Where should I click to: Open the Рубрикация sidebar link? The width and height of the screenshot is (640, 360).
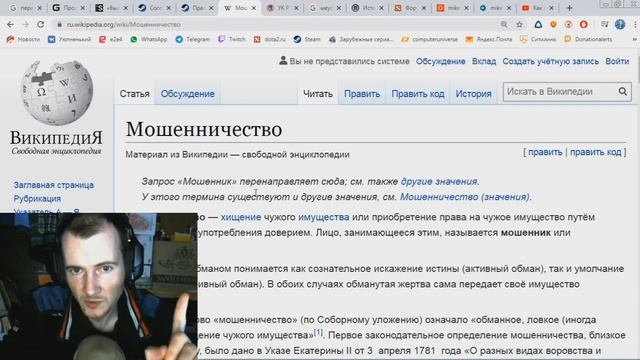click(x=37, y=198)
